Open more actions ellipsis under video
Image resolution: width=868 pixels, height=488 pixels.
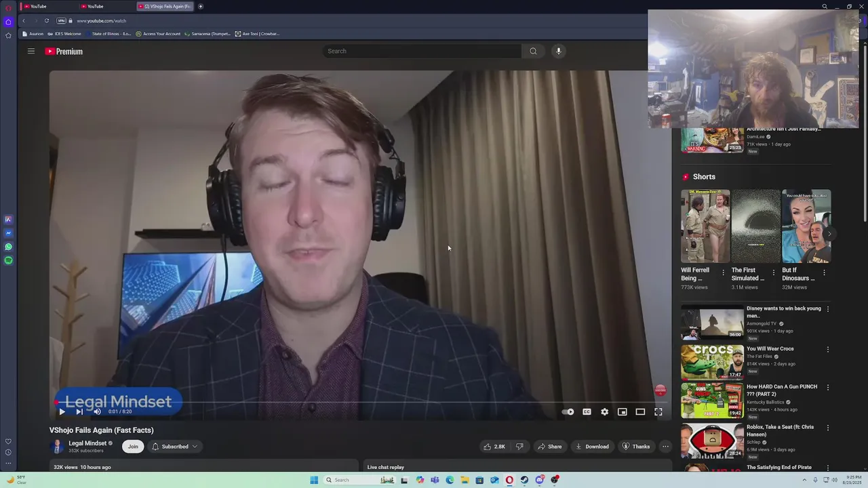coord(665,447)
